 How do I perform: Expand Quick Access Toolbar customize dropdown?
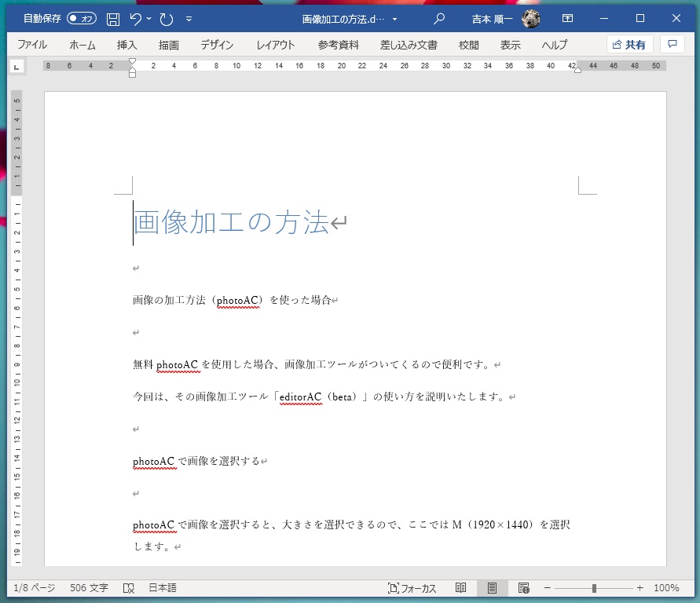click(189, 18)
